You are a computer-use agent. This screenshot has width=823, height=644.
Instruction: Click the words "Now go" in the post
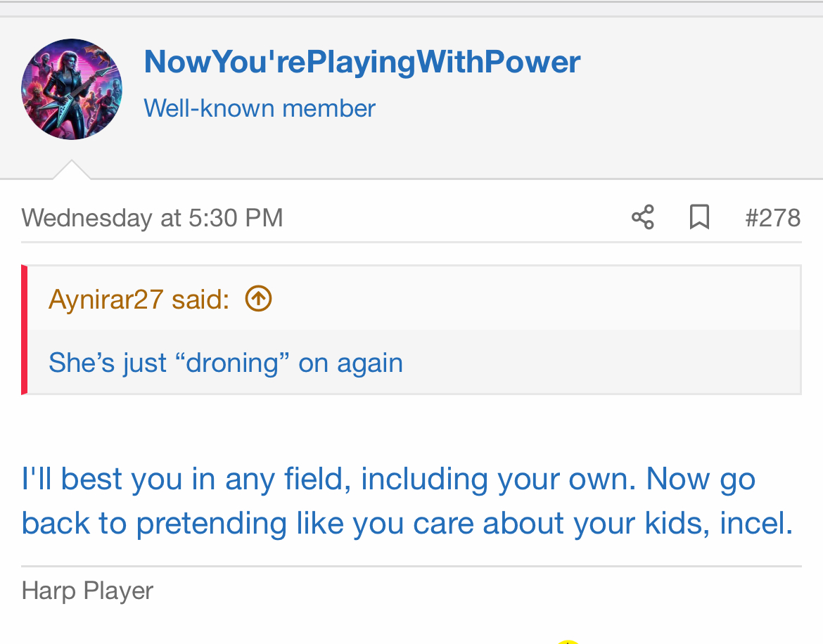[x=701, y=479]
